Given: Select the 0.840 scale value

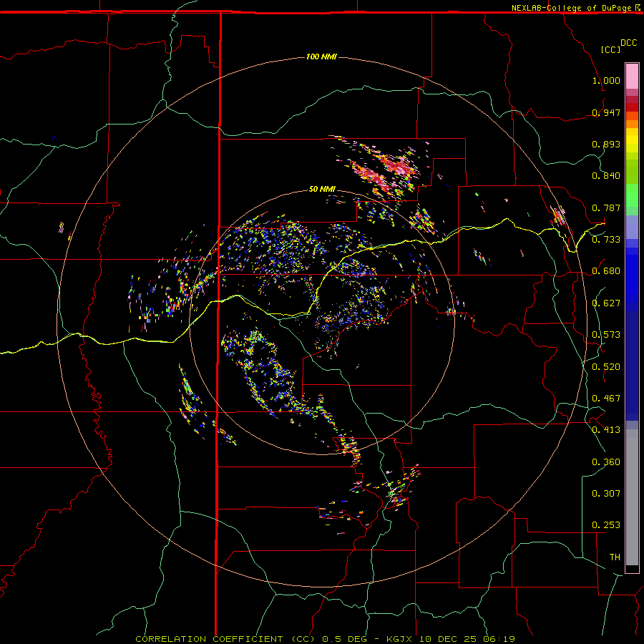Looking at the screenshot, I should [606, 176].
